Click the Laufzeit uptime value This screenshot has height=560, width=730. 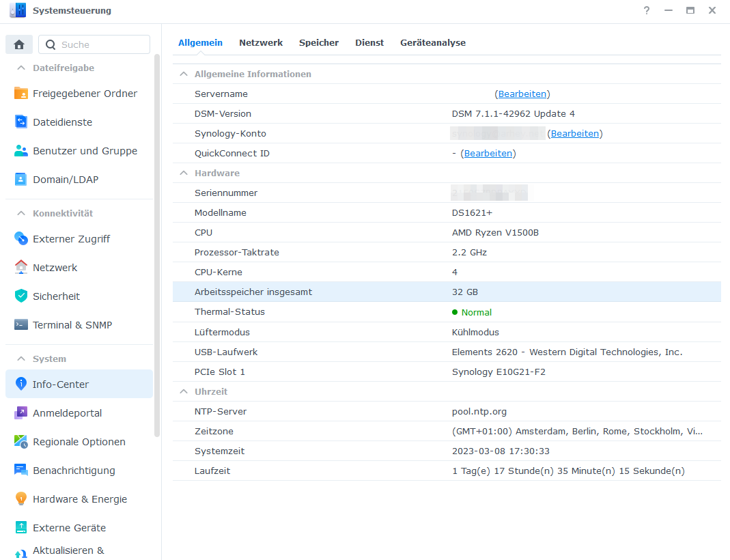click(568, 471)
